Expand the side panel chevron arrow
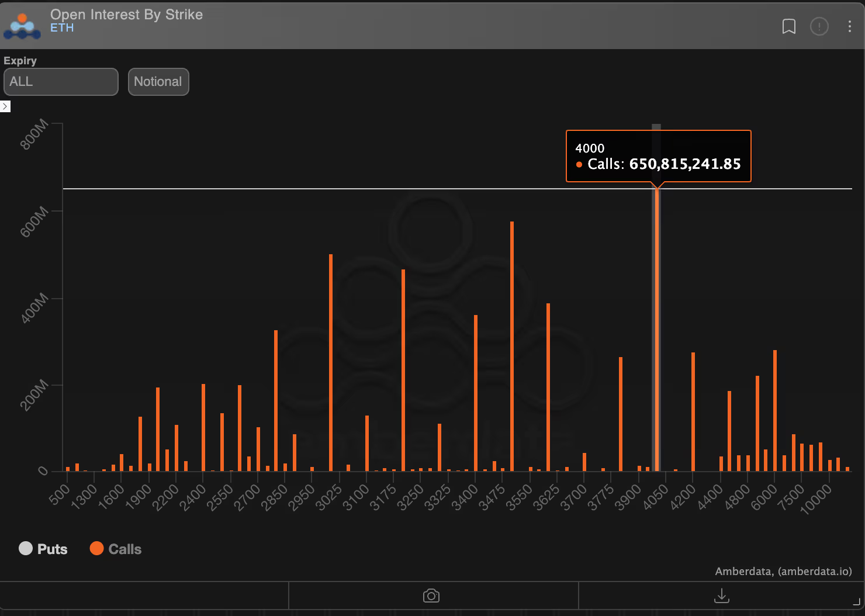Image resolution: width=865 pixels, height=616 pixels. coord(5,106)
